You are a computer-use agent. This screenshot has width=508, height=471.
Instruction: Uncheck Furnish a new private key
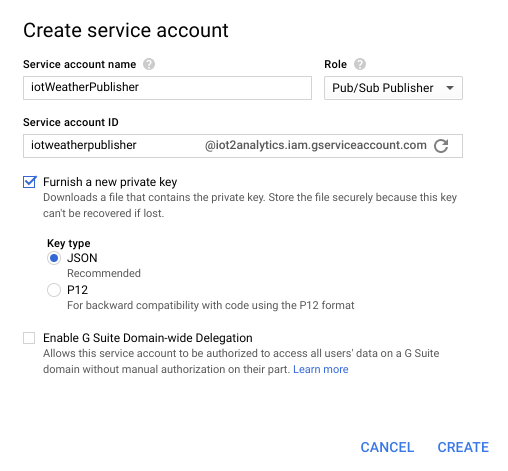point(29,182)
